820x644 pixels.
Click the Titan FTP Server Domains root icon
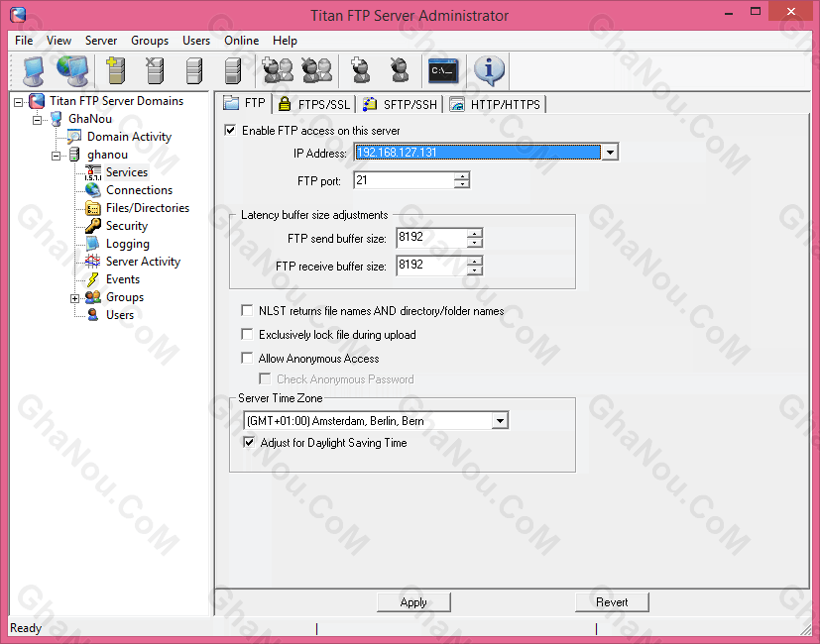pos(37,101)
